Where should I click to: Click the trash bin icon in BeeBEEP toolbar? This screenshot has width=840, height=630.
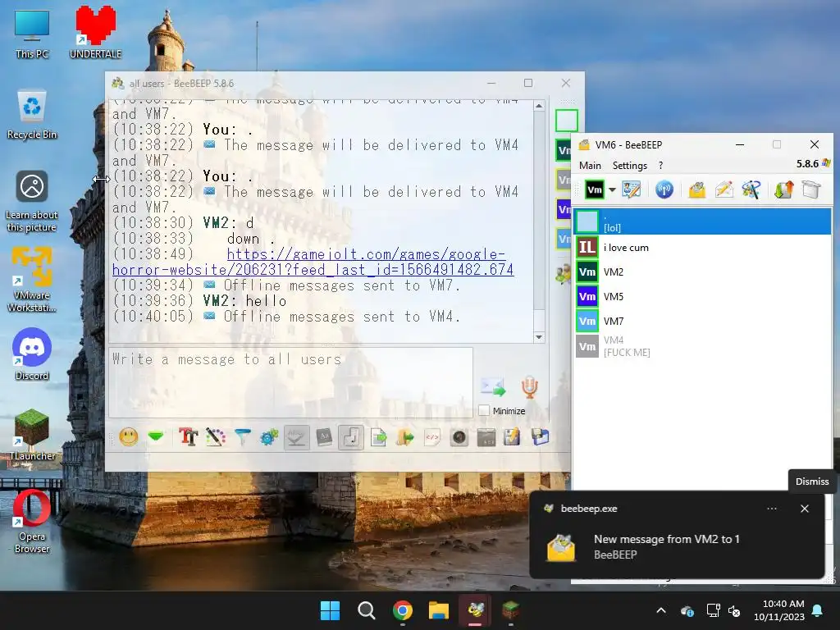coord(811,189)
